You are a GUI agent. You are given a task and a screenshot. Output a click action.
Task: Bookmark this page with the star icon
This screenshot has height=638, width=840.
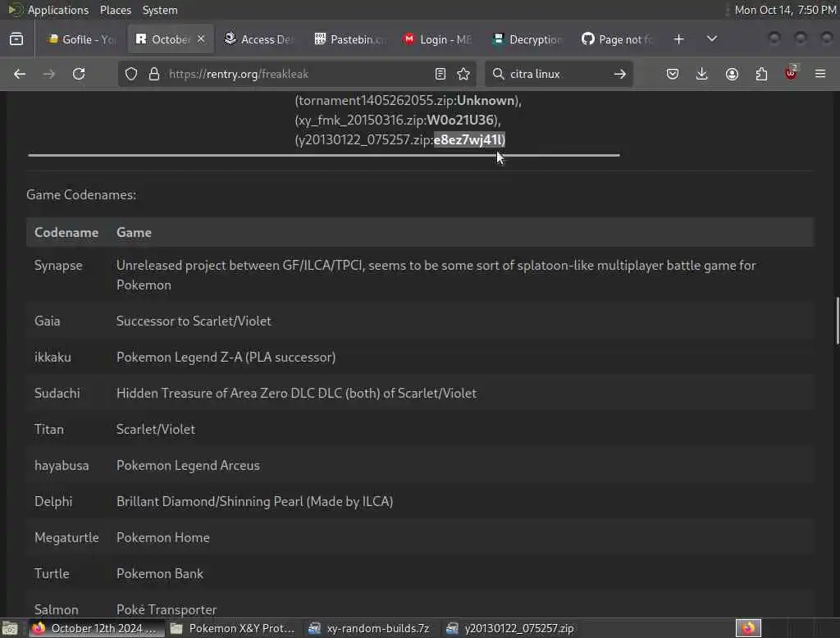pyautogui.click(x=463, y=74)
